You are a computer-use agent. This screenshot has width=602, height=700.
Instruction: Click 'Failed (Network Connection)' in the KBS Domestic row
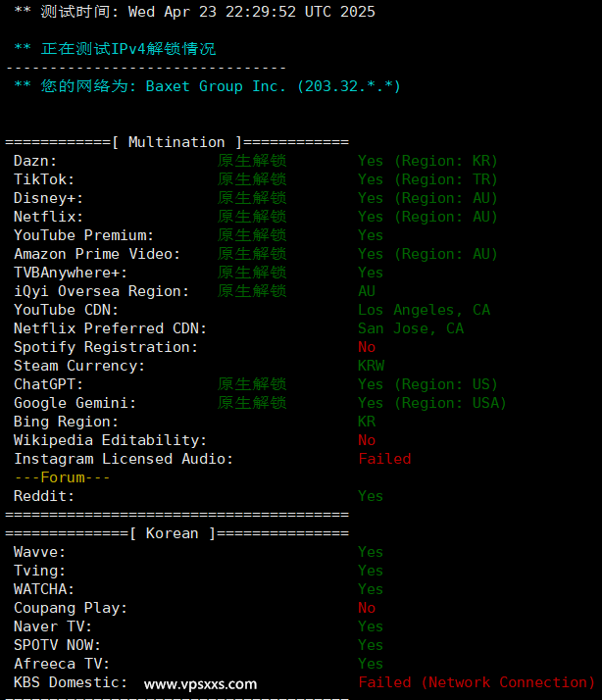click(x=477, y=682)
